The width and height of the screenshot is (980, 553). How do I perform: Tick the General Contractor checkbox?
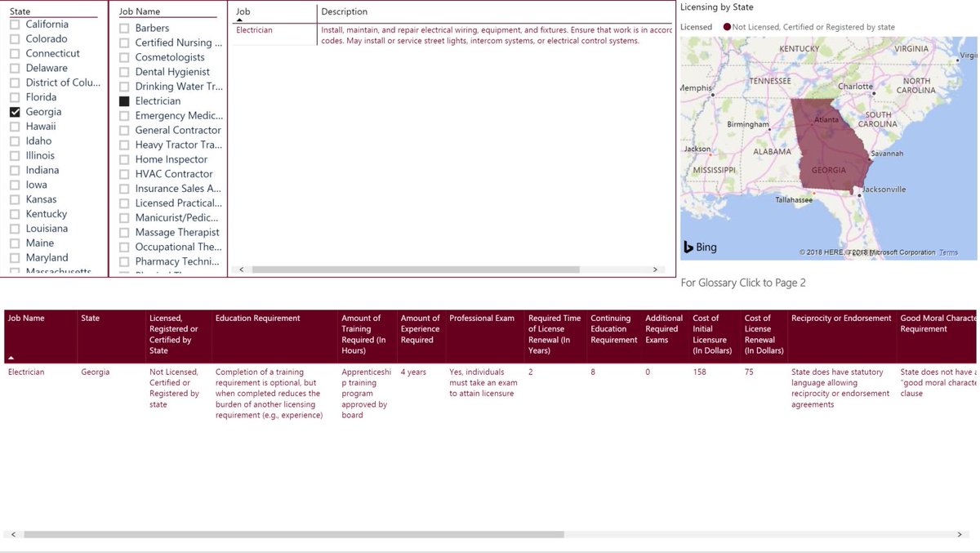tap(124, 131)
